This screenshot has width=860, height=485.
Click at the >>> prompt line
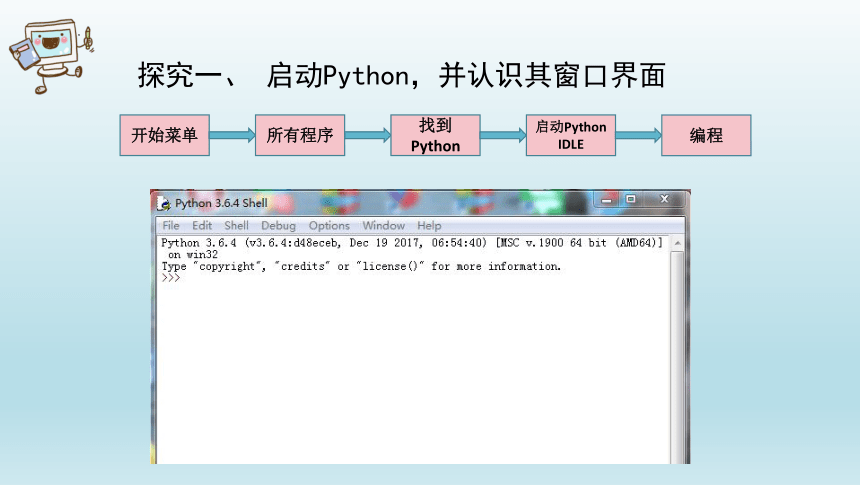click(171, 278)
